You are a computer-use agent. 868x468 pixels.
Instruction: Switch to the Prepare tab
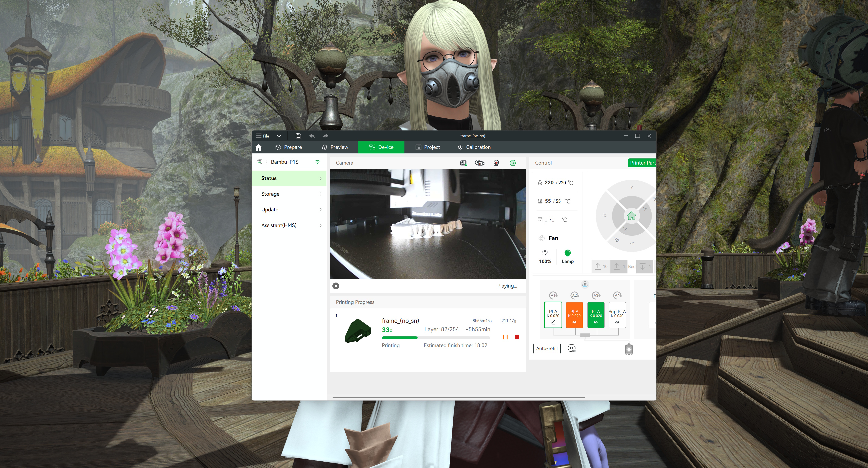289,147
